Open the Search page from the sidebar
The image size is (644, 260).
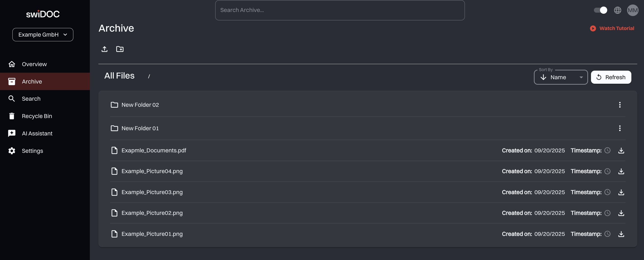(x=31, y=98)
